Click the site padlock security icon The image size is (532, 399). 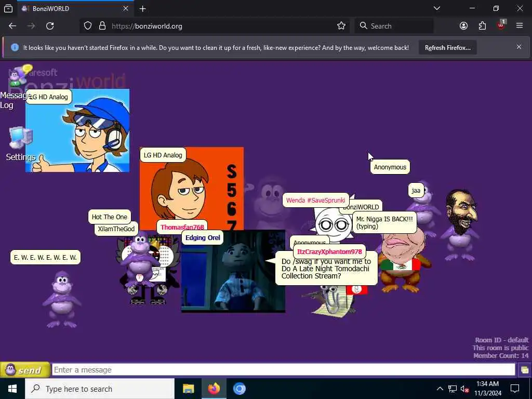click(x=102, y=26)
